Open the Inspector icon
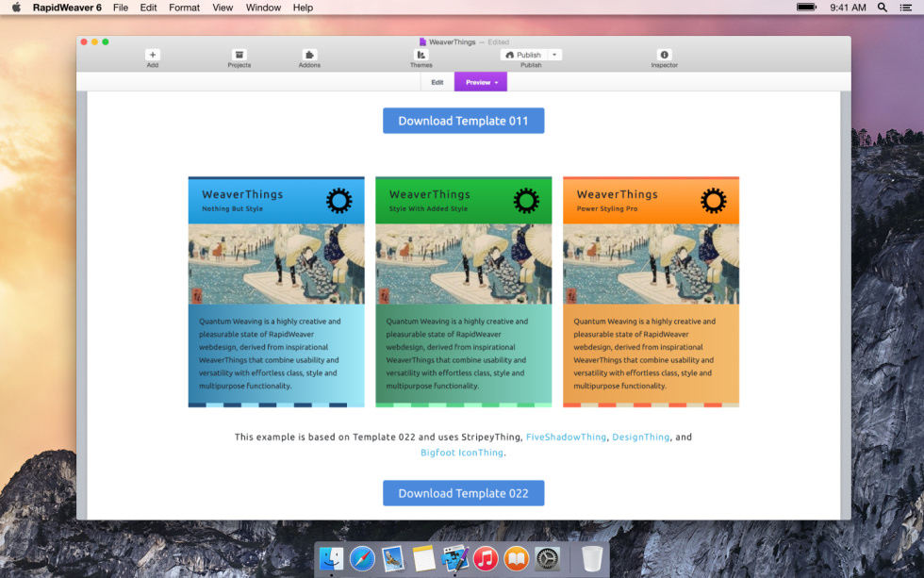Screen dimensions: 924x578 click(664, 55)
